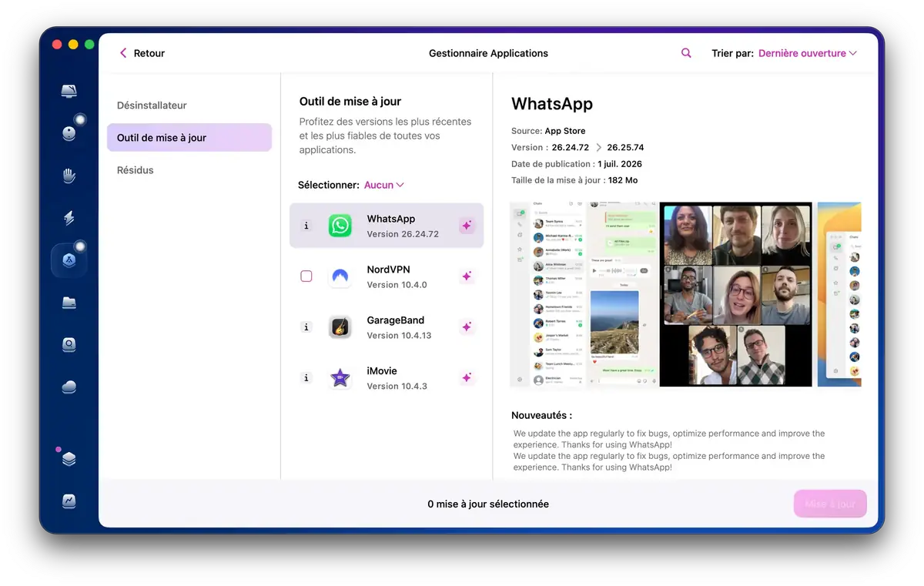Viewport: 924px width, 586px height.
Task: Select the Outil de mise à jour tab
Action: point(189,138)
